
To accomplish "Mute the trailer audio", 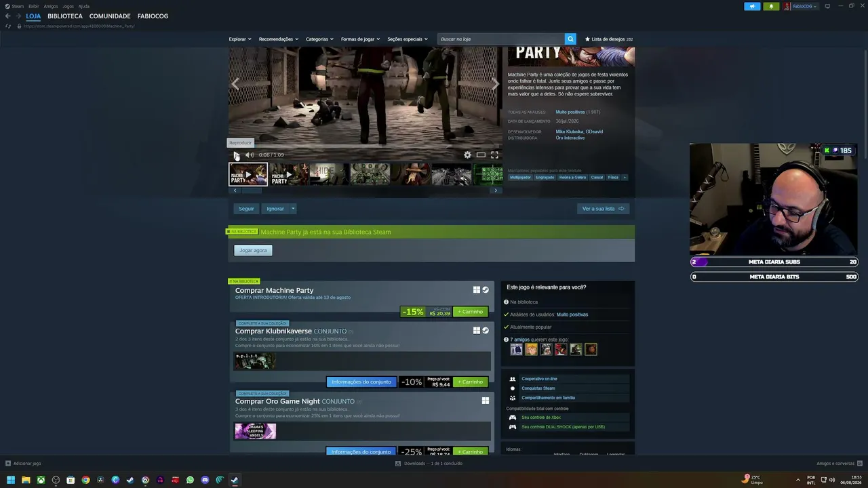I will coord(250,155).
